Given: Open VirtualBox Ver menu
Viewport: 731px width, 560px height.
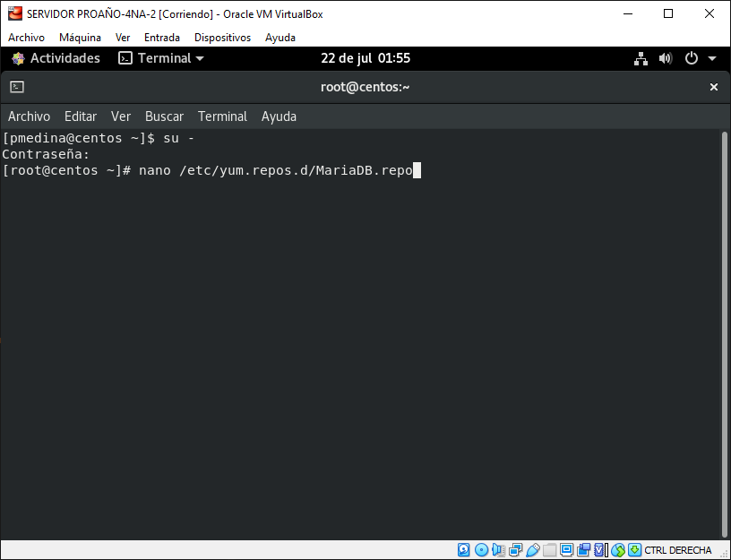Looking at the screenshot, I should tap(123, 38).
